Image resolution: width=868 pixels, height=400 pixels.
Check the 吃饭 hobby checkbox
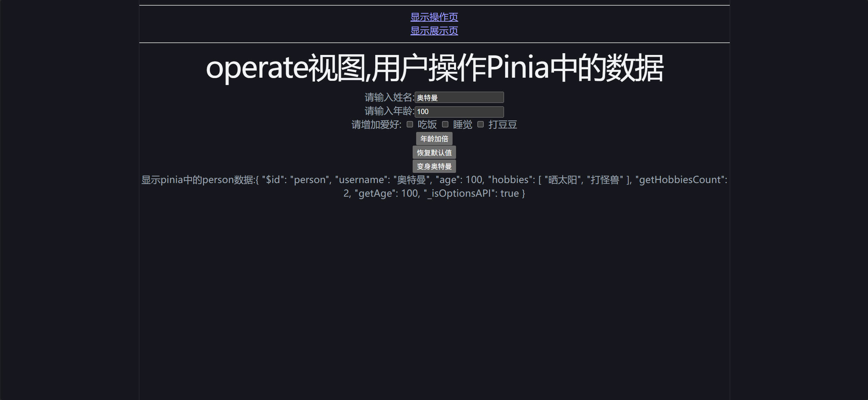click(410, 124)
